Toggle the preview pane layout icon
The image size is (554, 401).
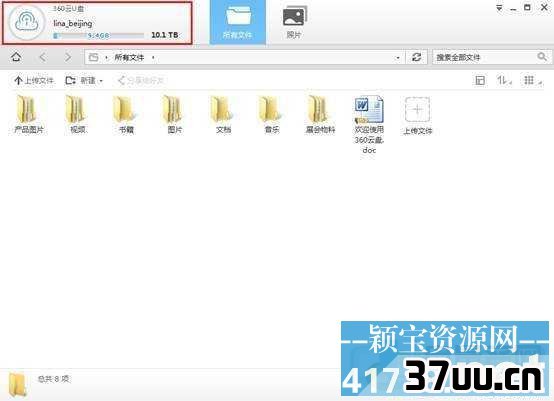click(x=479, y=81)
